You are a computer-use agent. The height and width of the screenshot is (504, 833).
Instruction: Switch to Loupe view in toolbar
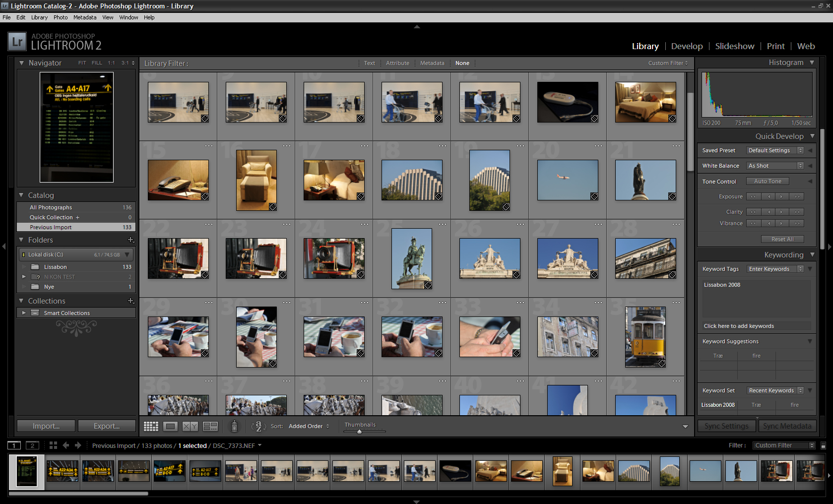tap(170, 426)
